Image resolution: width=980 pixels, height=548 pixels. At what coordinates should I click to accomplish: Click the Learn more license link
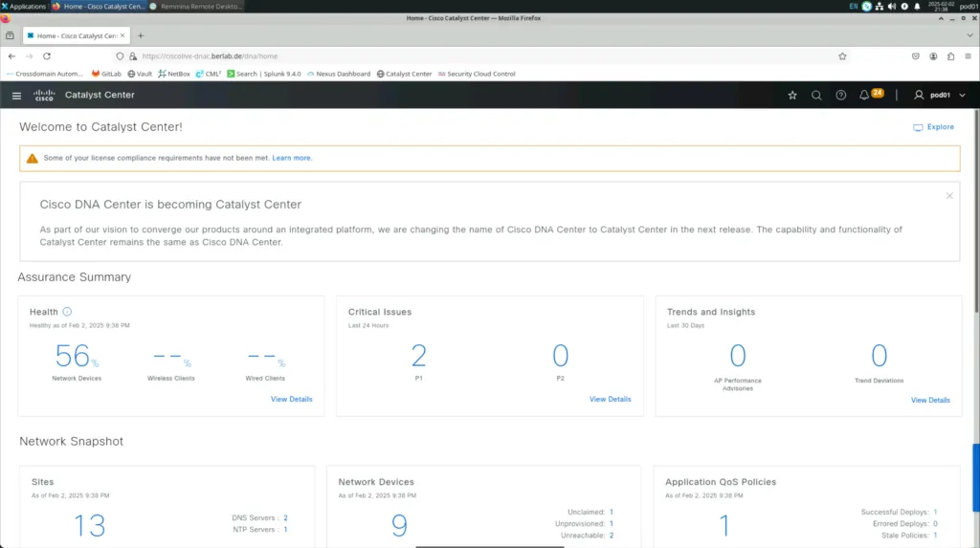click(292, 158)
